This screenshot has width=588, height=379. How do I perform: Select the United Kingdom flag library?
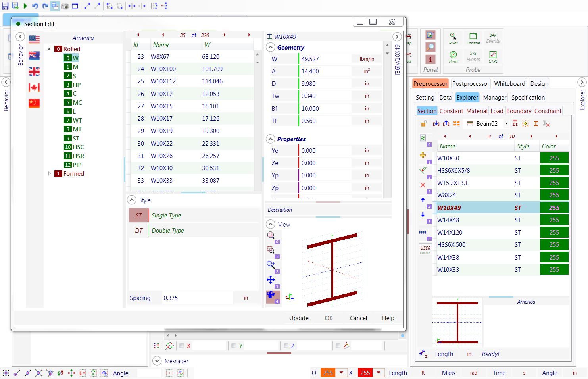tap(34, 71)
